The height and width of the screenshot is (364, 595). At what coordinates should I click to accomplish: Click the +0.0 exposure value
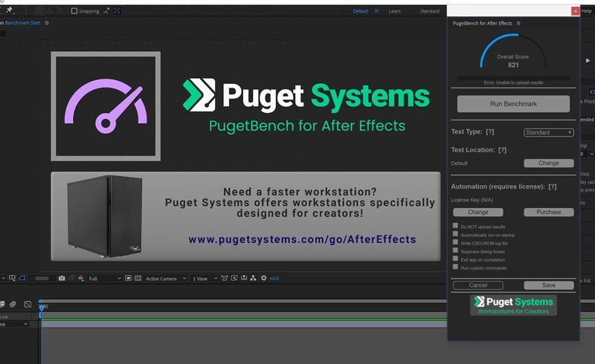pos(274,279)
